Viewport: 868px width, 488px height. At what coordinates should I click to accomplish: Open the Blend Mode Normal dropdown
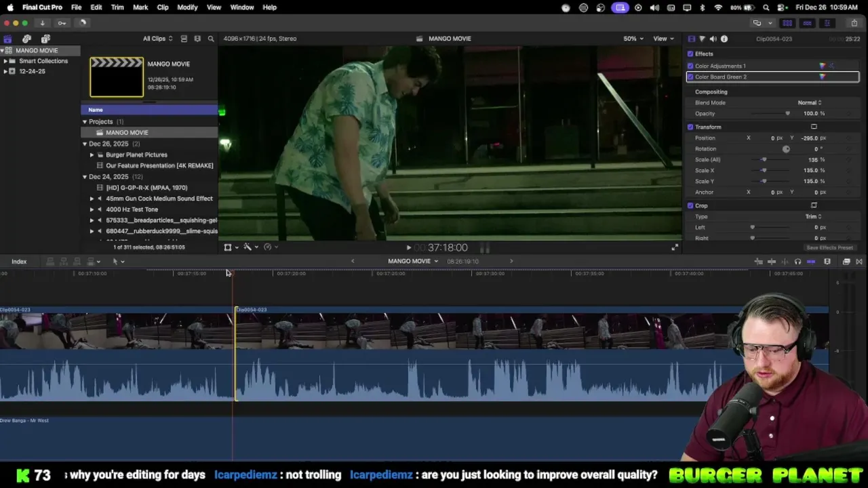[x=809, y=102]
